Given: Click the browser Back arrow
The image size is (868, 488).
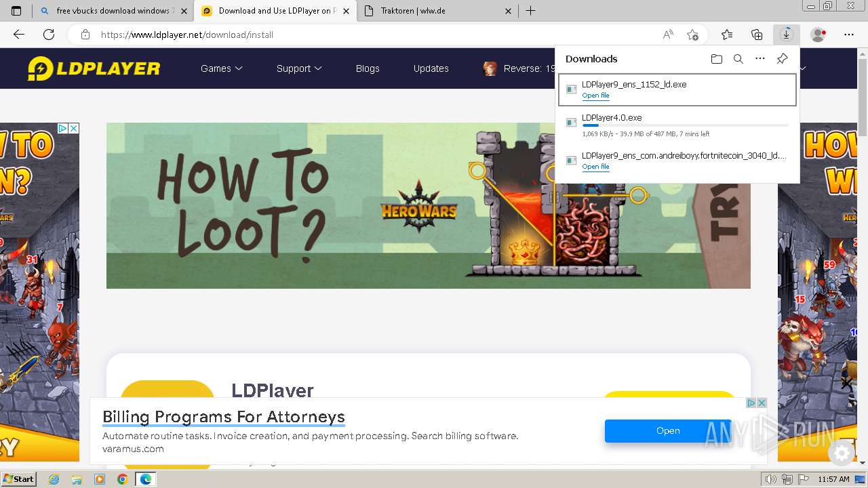Looking at the screenshot, I should pos(19,35).
